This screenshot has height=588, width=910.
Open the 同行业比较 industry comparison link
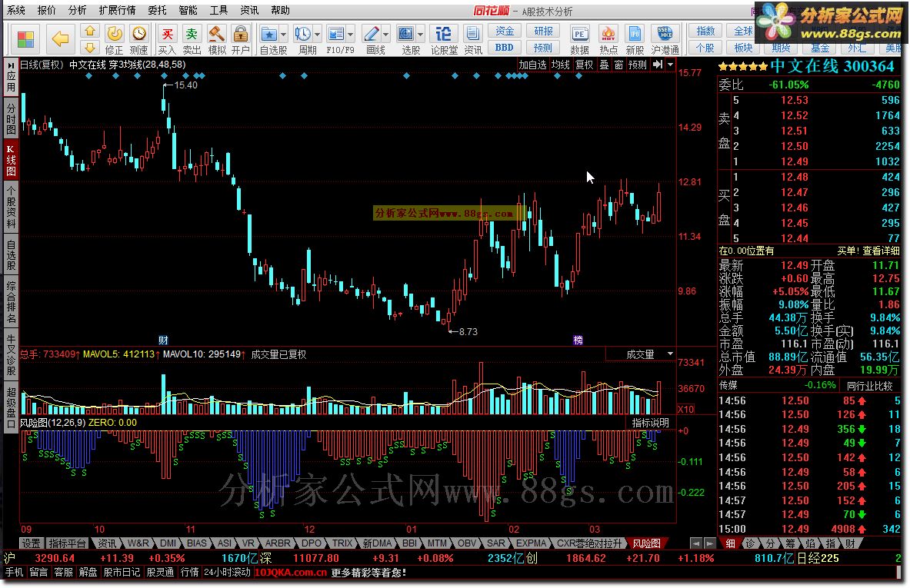pos(868,385)
